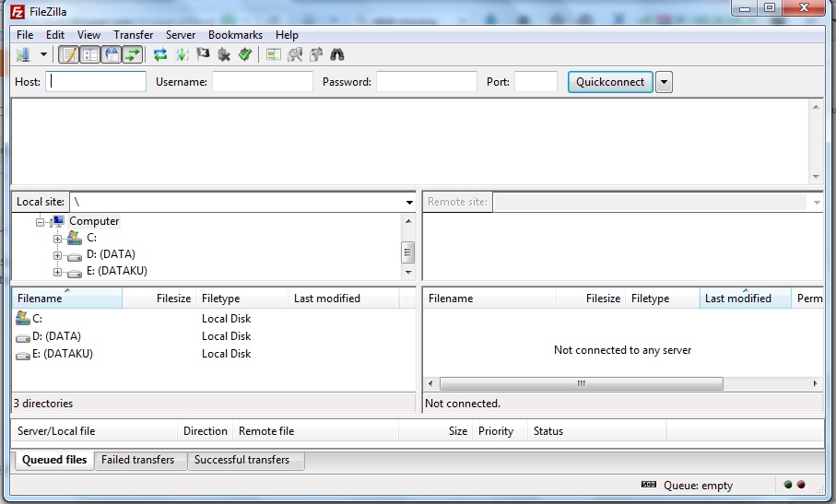The image size is (836, 504).
Task: Toggle the remote directory tree display
Action: tap(112, 54)
